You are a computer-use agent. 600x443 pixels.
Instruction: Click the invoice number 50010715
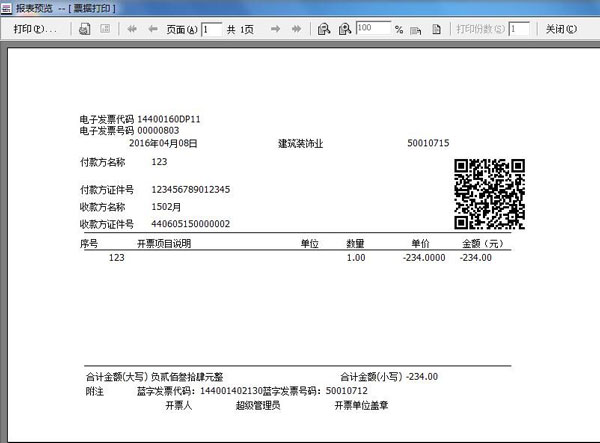tap(428, 143)
